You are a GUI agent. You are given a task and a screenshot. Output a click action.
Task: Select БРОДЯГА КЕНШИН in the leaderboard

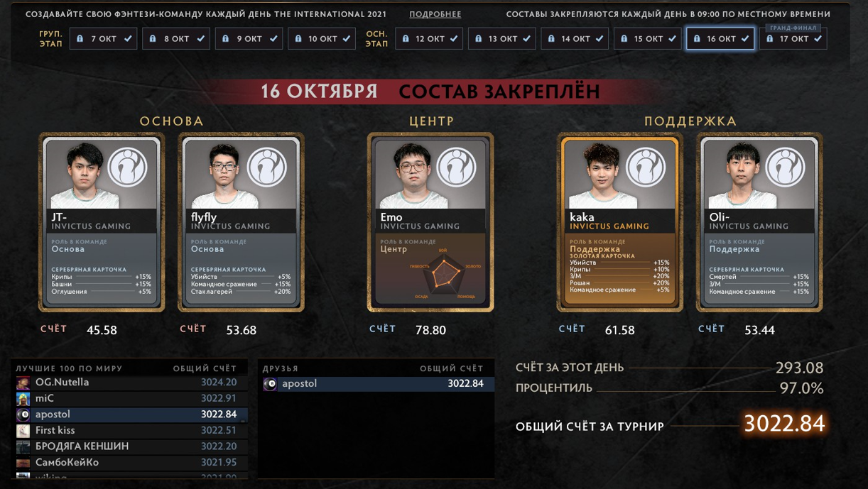(131, 446)
